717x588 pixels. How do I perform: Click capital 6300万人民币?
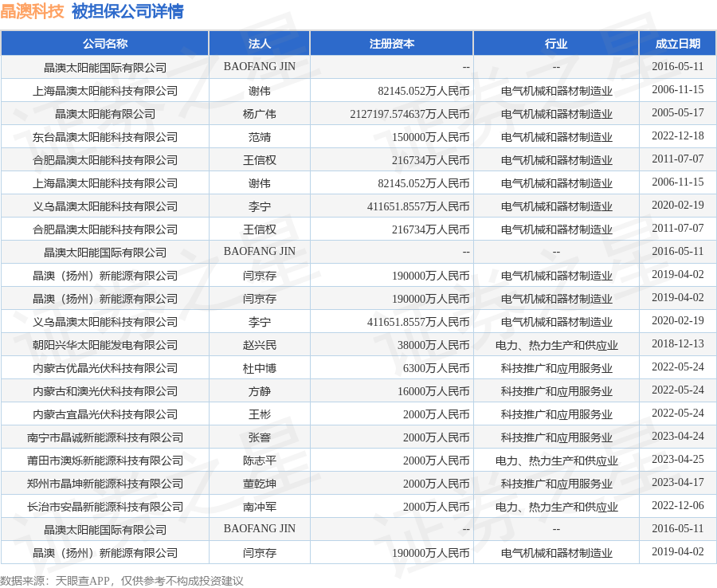click(x=437, y=368)
